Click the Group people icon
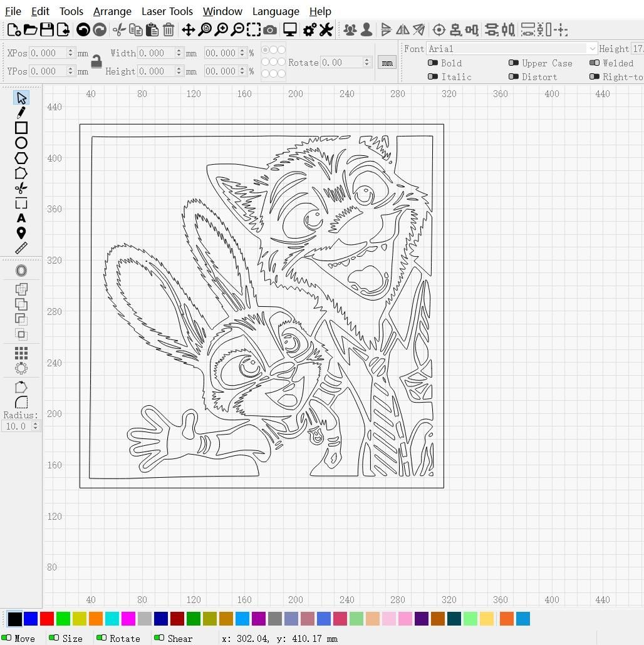 (350, 29)
